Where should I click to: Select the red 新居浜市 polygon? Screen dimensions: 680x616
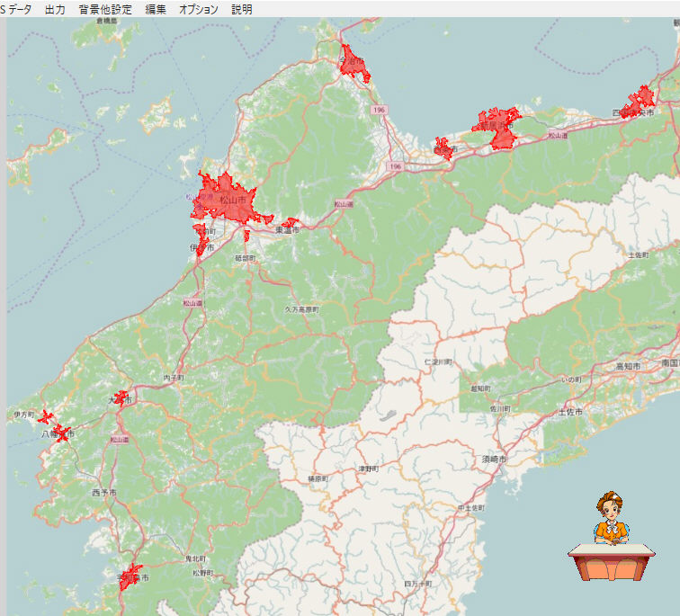click(497, 126)
